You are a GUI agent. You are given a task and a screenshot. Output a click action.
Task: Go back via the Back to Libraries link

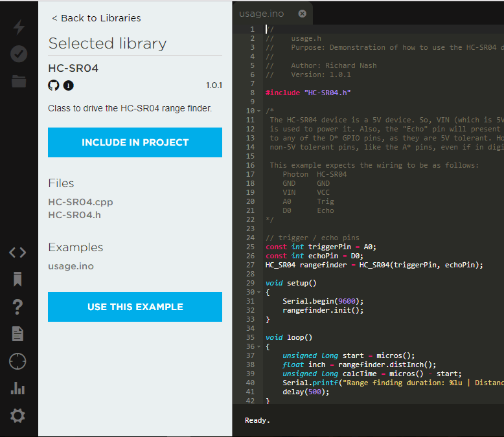tap(96, 18)
